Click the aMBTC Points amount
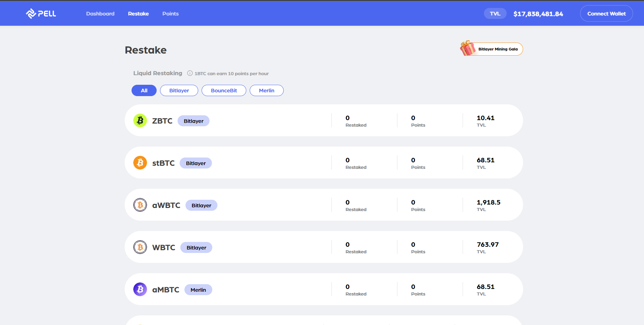Viewport: 644px width, 325px height. 413,287
